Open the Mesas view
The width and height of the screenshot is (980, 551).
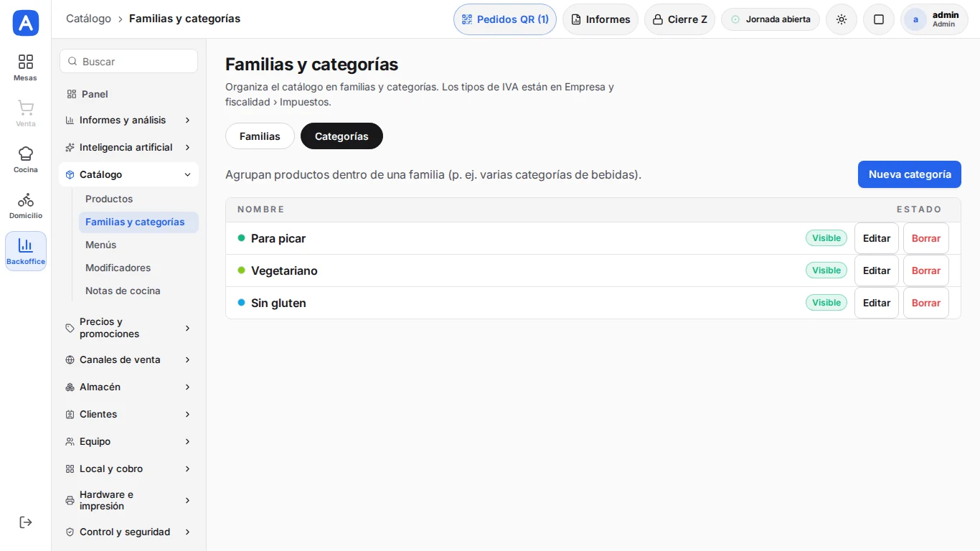click(26, 67)
